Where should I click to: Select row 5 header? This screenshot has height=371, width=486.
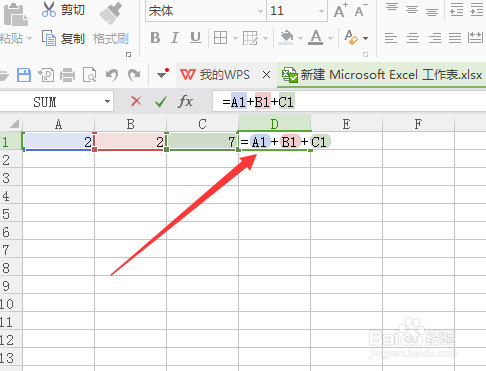(x=11, y=214)
